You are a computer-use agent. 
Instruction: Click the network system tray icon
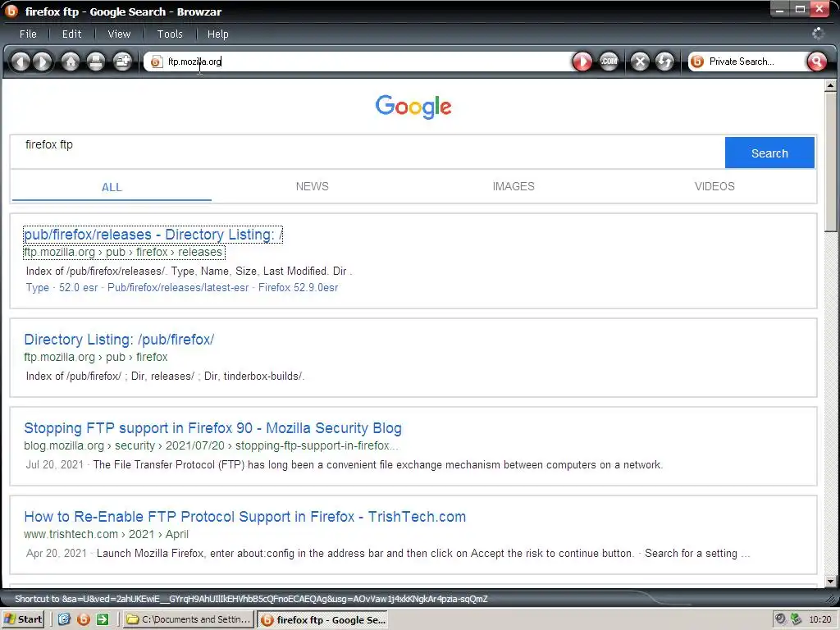click(796, 619)
